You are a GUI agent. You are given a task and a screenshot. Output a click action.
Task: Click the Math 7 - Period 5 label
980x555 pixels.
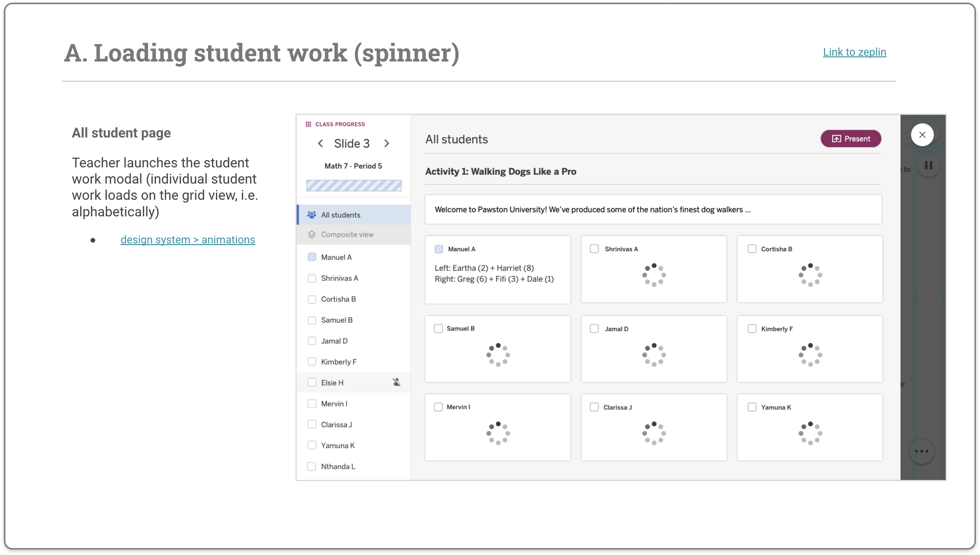(353, 166)
